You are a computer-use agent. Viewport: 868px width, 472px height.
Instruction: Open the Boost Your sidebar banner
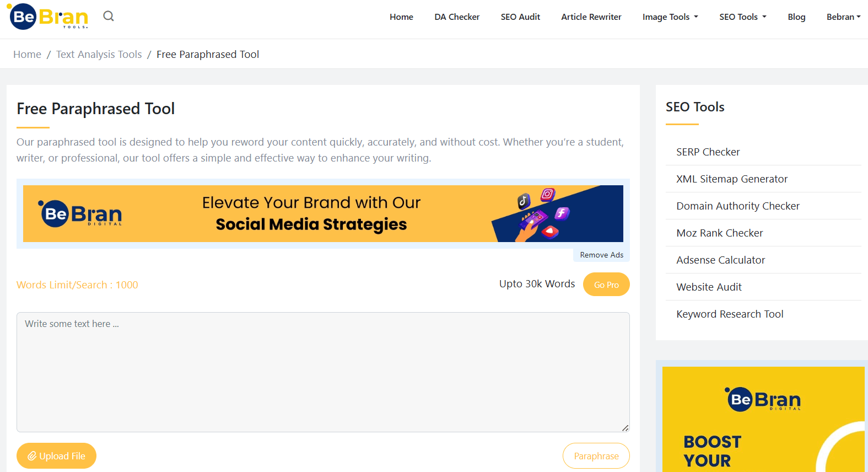(x=763, y=419)
